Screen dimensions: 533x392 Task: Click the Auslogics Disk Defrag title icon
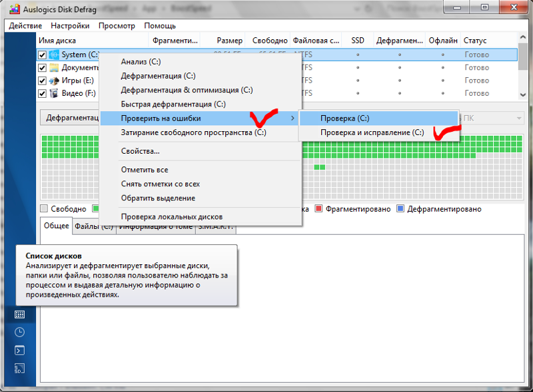[x=14, y=9]
